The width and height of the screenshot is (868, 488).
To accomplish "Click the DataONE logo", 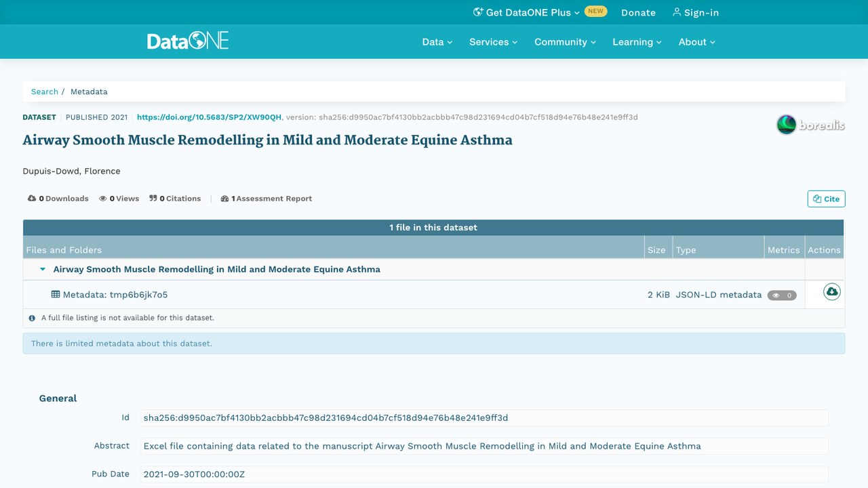I will (x=188, y=41).
